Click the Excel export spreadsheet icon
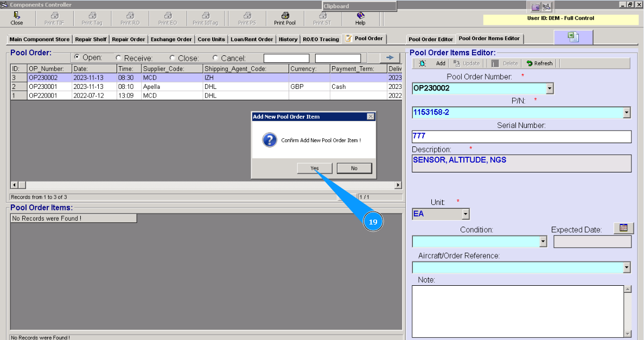 point(573,37)
